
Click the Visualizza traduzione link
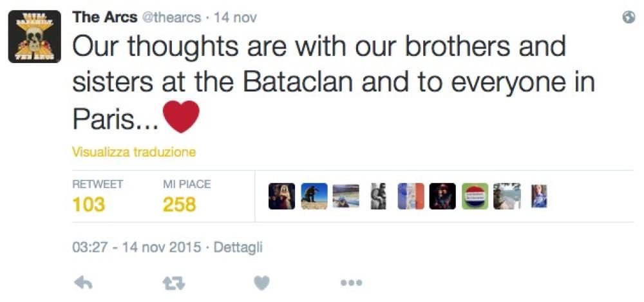[x=134, y=153]
